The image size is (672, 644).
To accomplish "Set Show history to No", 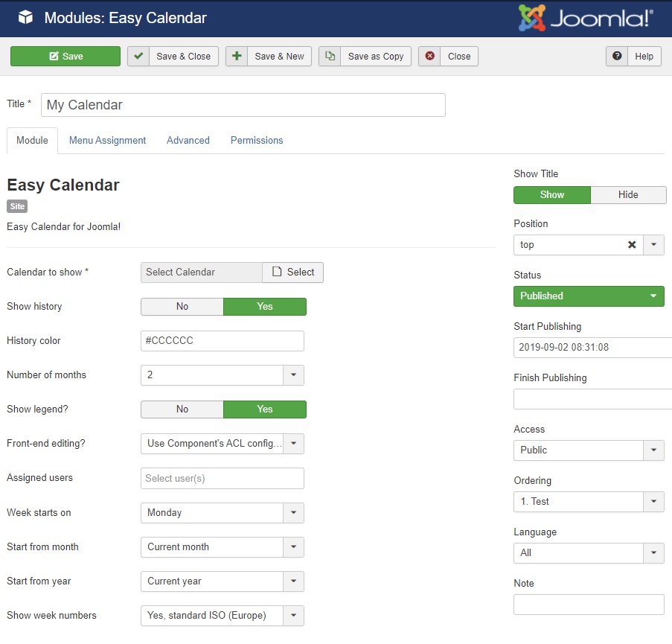I will click(182, 307).
